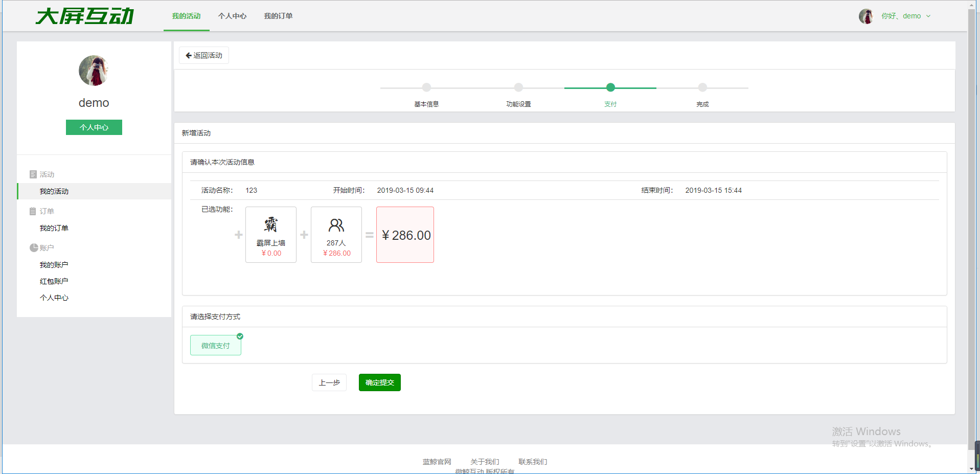This screenshot has width=980, height=474.
Task: Click the 返回活动 back button
Action: (x=204, y=55)
